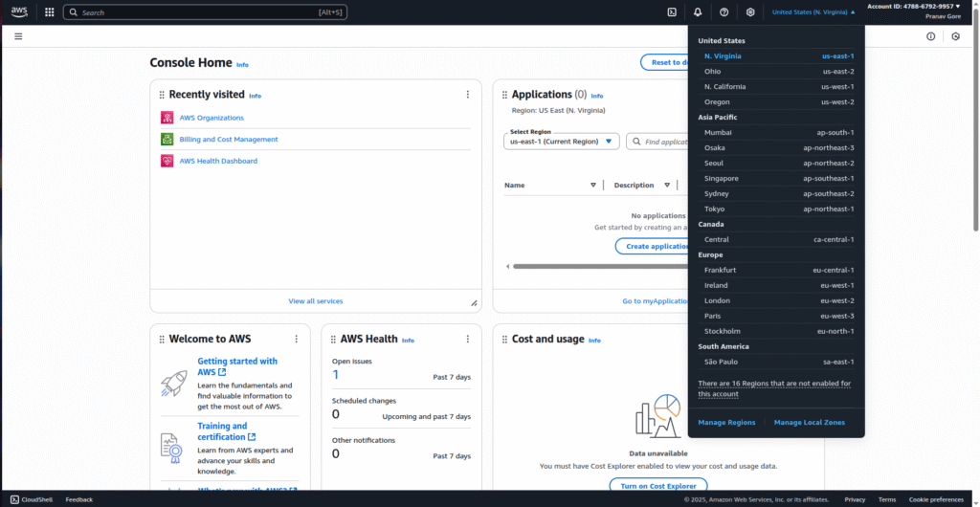Click the page vertical scrollbar

(976, 119)
